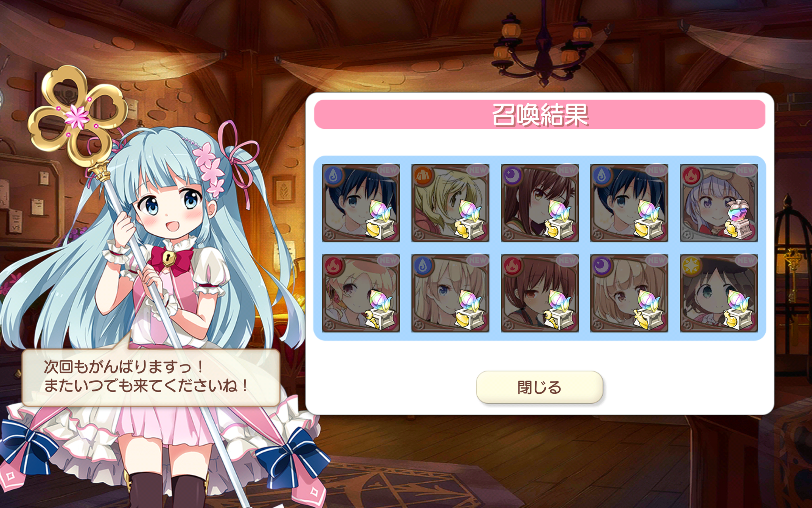Screen dimensions: 812x508
Task: Tap the character's speech bubble dialogue
Action: (x=151, y=377)
